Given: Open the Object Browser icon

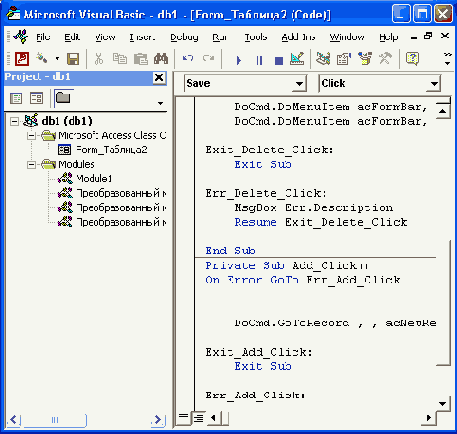Looking at the screenshot, I should pyautogui.click(x=365, y=59).
